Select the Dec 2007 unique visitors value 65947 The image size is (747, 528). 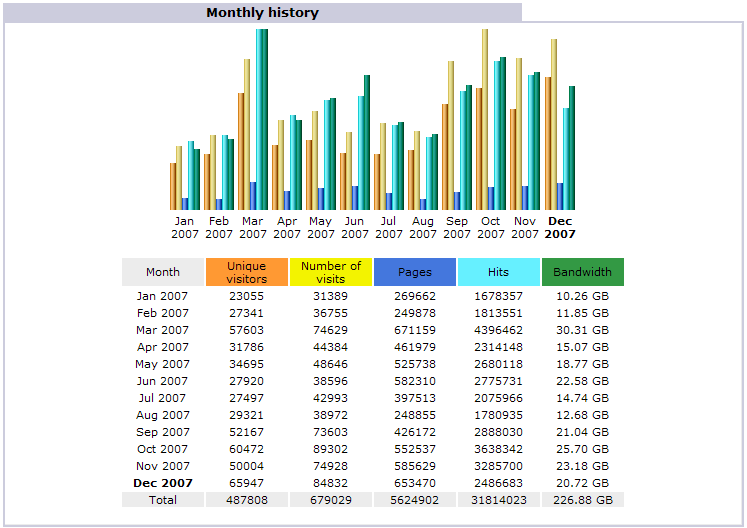tap(247, 483)
